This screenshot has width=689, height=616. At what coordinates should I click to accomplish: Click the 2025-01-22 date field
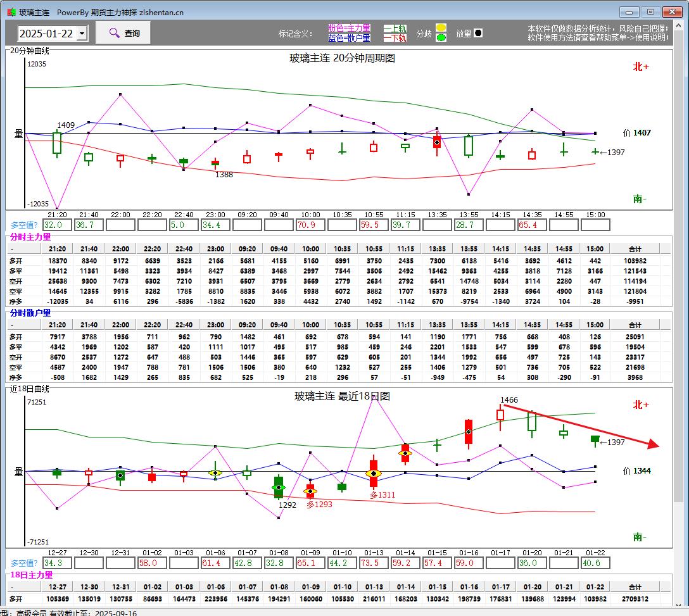click(46, 34)
